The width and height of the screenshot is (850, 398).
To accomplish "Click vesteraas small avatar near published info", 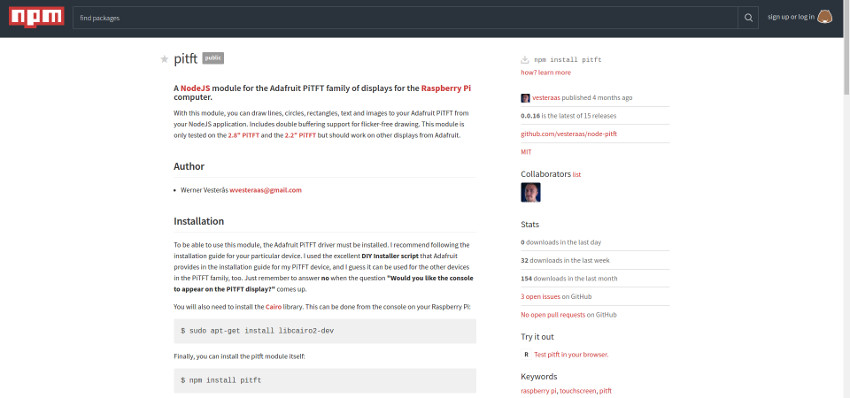I will coord(525,98).
